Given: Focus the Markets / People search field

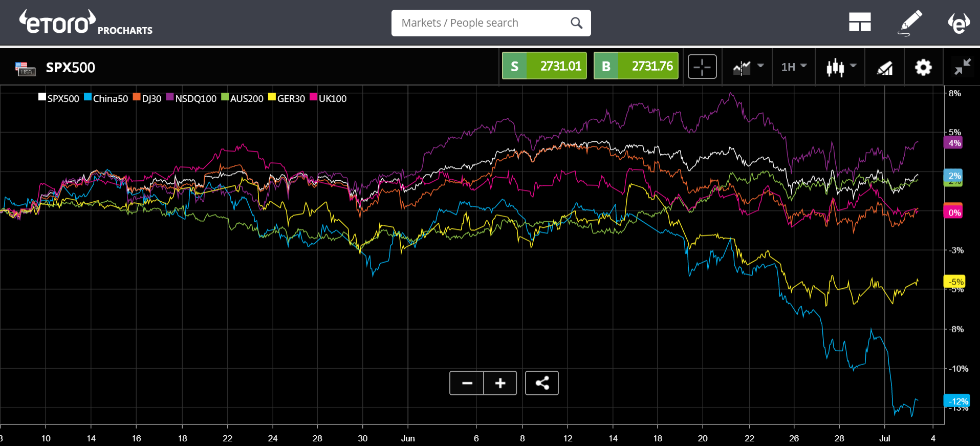Looking at the screenshot, I should 491,23.
